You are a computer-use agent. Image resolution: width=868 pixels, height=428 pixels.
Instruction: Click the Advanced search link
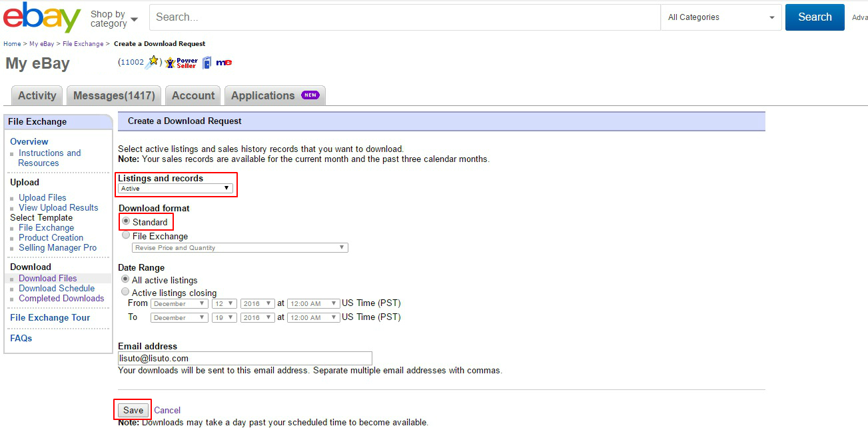coord(860,18)
